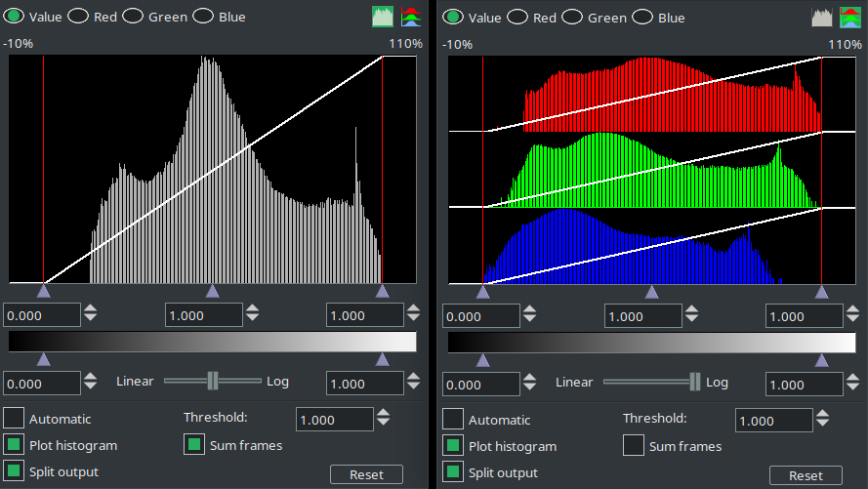Enable Automatic checkbox in left panel

point(14,419)
